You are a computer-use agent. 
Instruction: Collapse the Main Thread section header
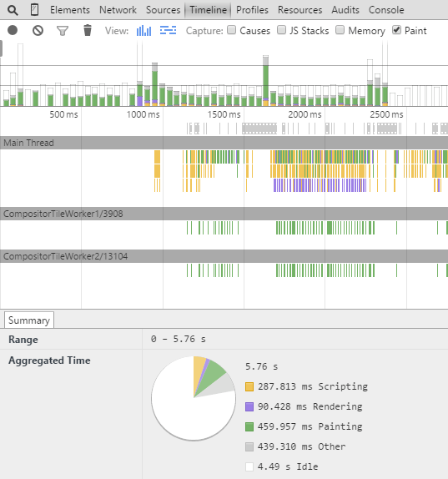coord(224,143)
